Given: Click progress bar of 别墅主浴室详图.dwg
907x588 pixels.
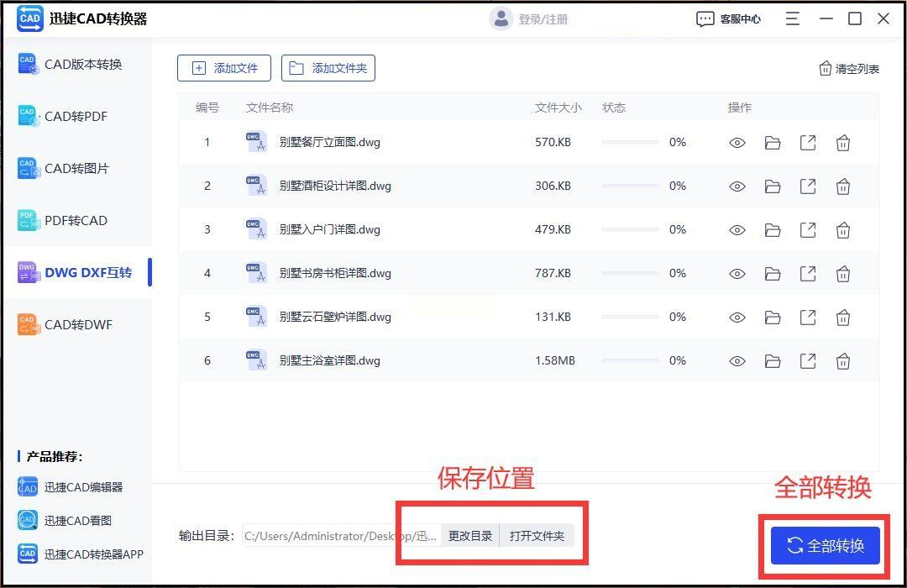Looking at the screenshot, I should click(x=630, y=360).
